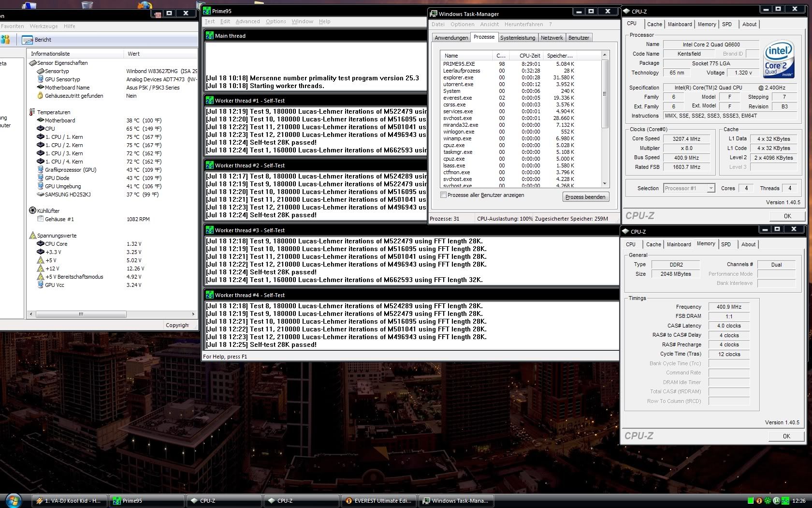Click the clock showing 12:26 in taskbar
This screenshot has height=508, width=812.
(x=799, y=501)
